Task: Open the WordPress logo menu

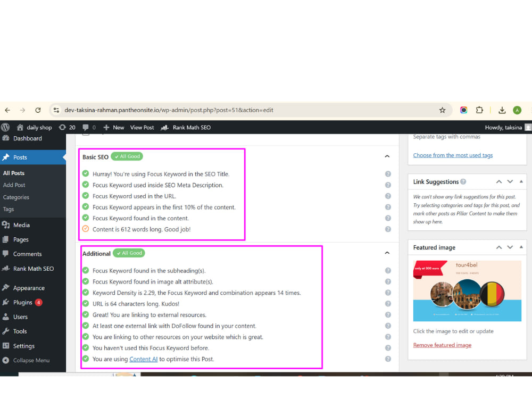Action: [5, 128]
